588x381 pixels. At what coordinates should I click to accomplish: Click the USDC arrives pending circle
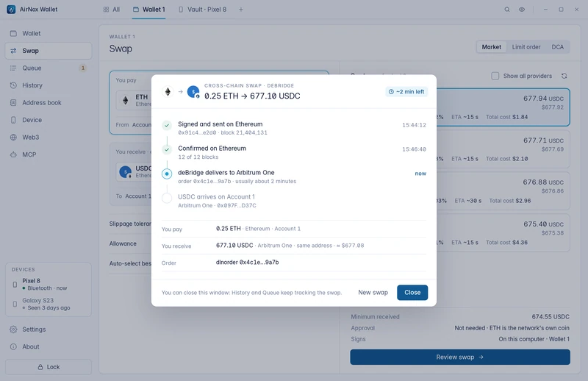(167, 198)
